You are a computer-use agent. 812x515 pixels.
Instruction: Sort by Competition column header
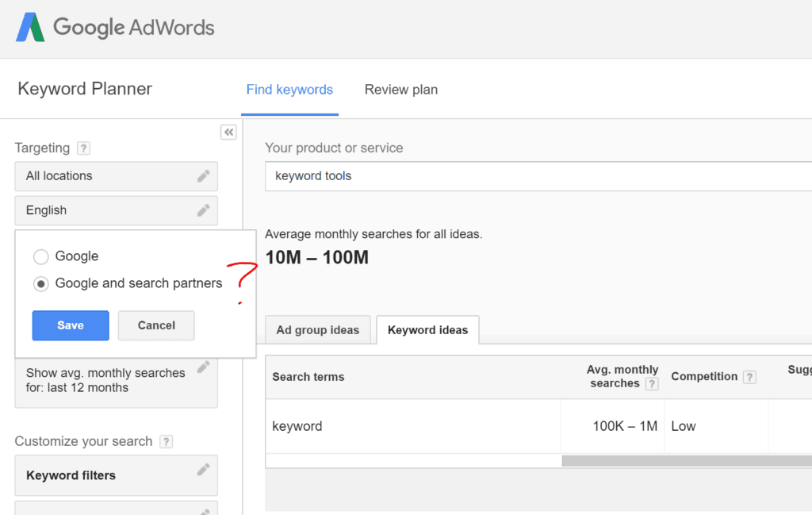coord(704,377)
